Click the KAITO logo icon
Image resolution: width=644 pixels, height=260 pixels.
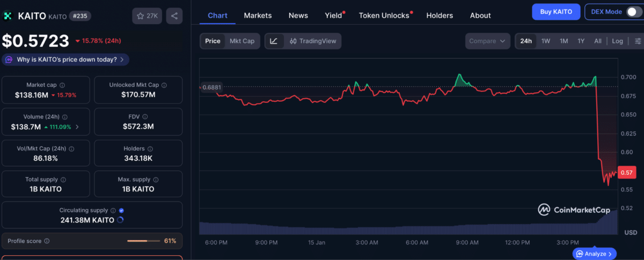point(8,16)
